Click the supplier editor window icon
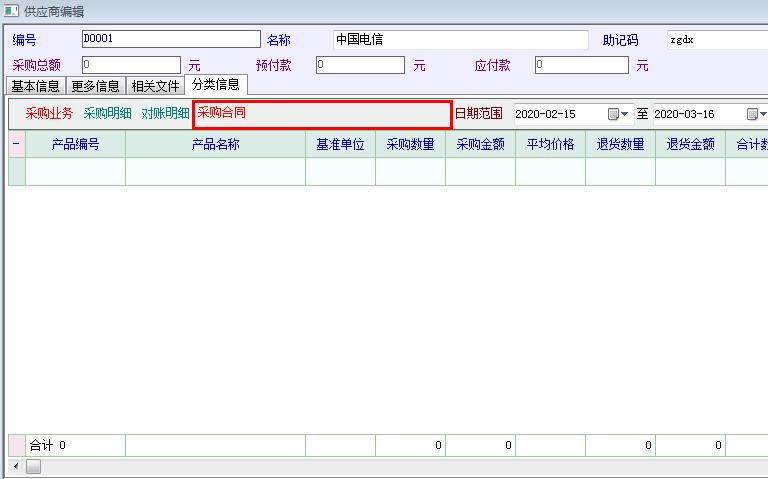768x479 pixels. click(12, 11)
